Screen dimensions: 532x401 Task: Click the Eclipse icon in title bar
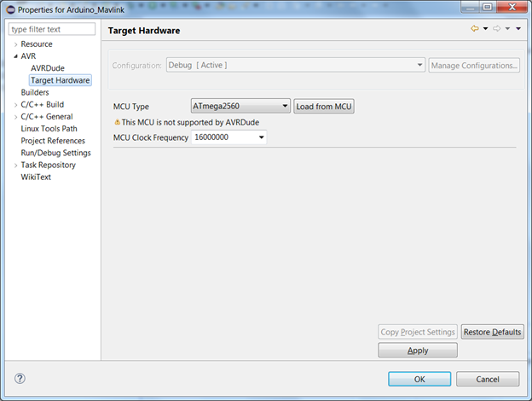11,10
